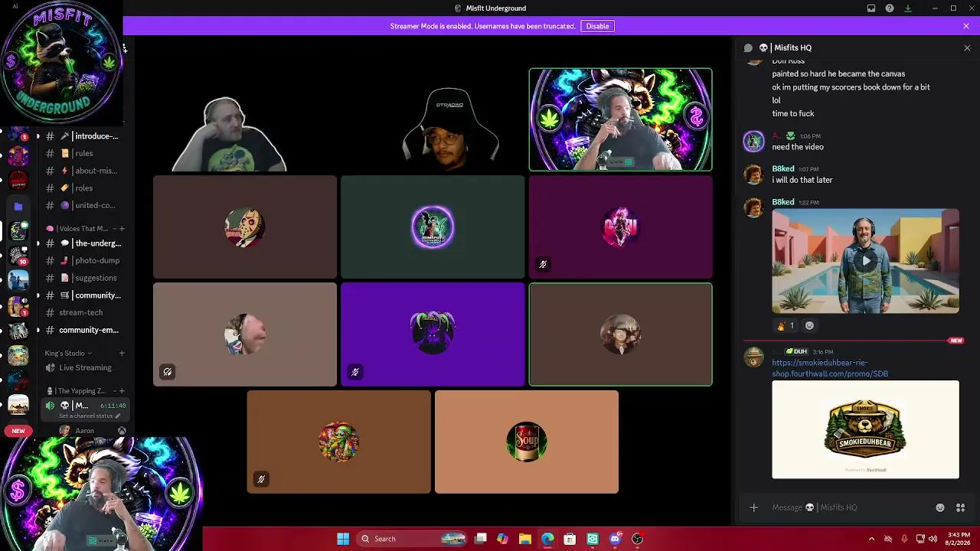Open the server folder icon in the server list

tap(18, 206)
